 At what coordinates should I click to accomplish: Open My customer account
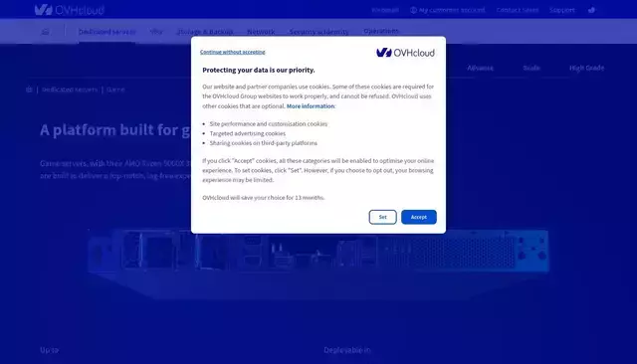pos(447,10)
